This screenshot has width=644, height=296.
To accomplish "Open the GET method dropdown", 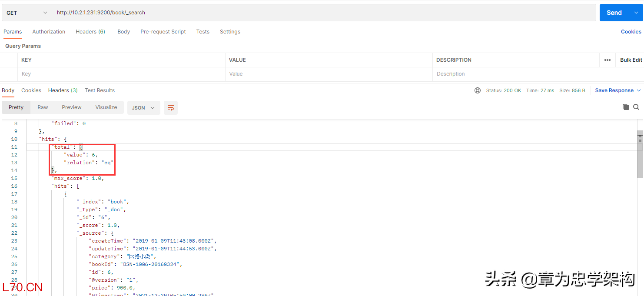I will 27,13.
